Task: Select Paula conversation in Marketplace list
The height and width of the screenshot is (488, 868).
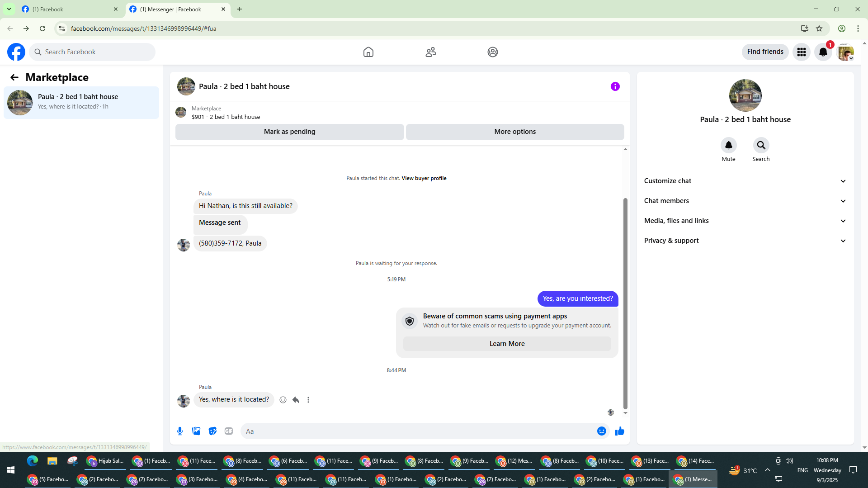Action: 81,103
